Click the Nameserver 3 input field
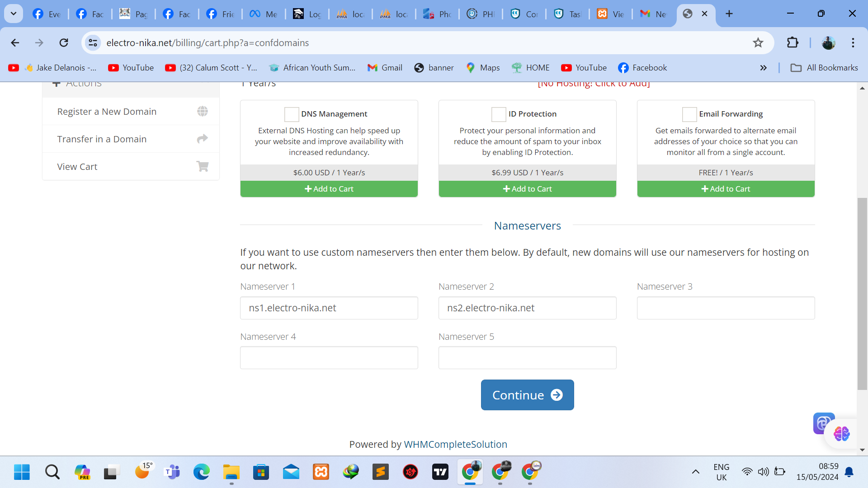This screenshot has height=488, width=868. 726,308
